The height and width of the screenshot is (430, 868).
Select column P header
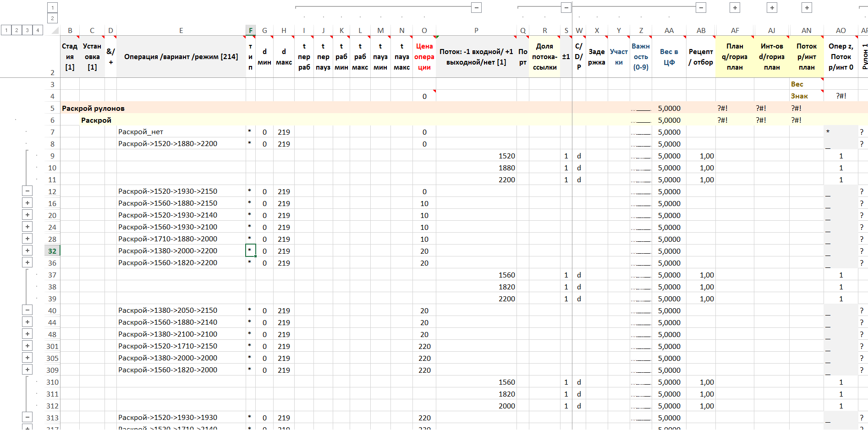pyautogui.click(x=476, y=31)
